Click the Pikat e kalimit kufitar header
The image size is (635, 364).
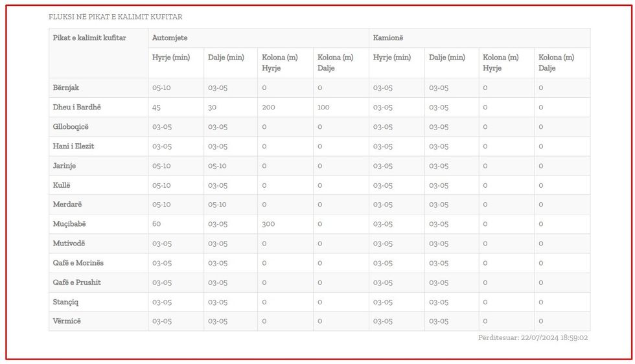point(89,38)
